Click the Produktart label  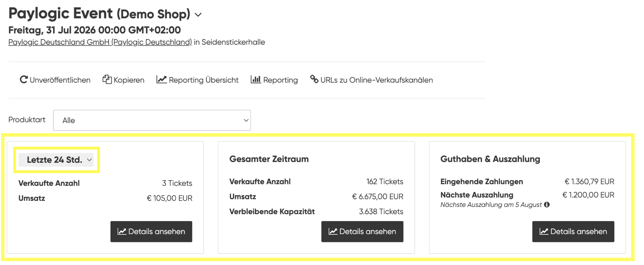[27, 120]
